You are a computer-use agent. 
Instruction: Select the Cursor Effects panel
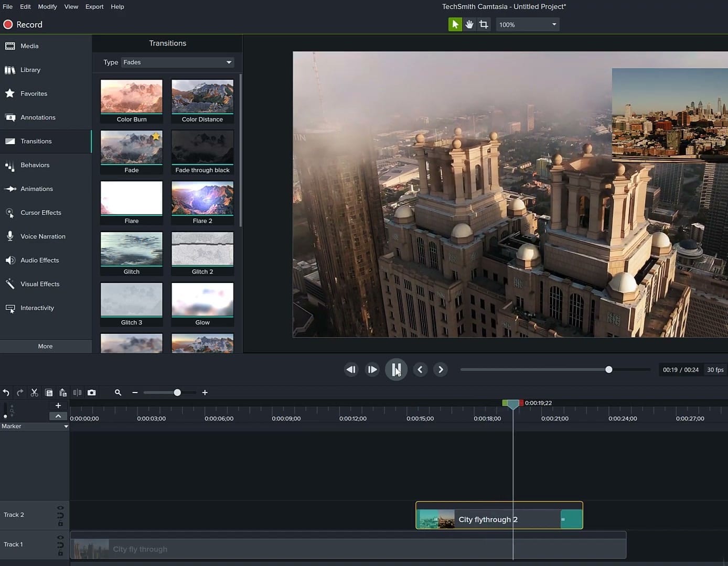point(41,212)
